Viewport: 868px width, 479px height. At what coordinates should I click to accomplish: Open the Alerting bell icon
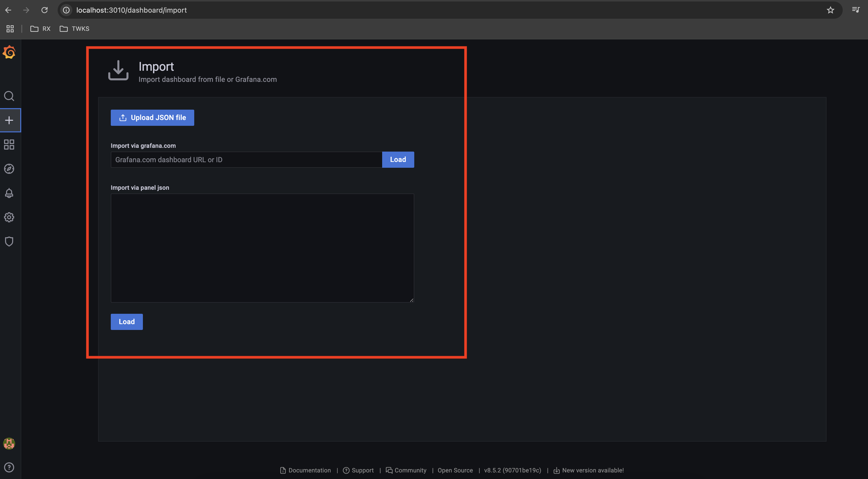pos(9,193)
